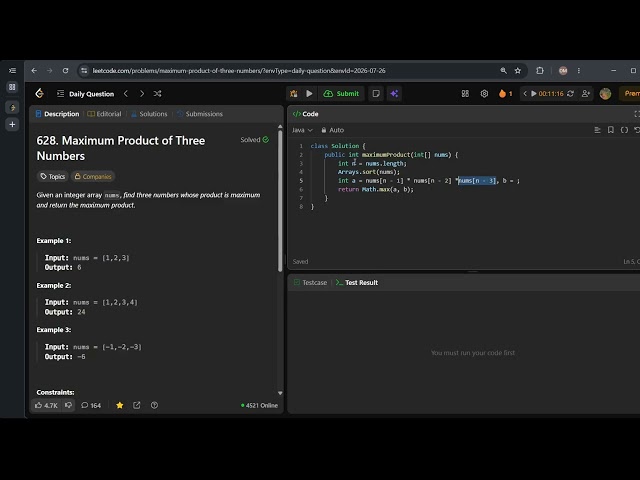This screenshot has width=640, height=480.
Task: Click code line 5 in editor
Action: 429,180
